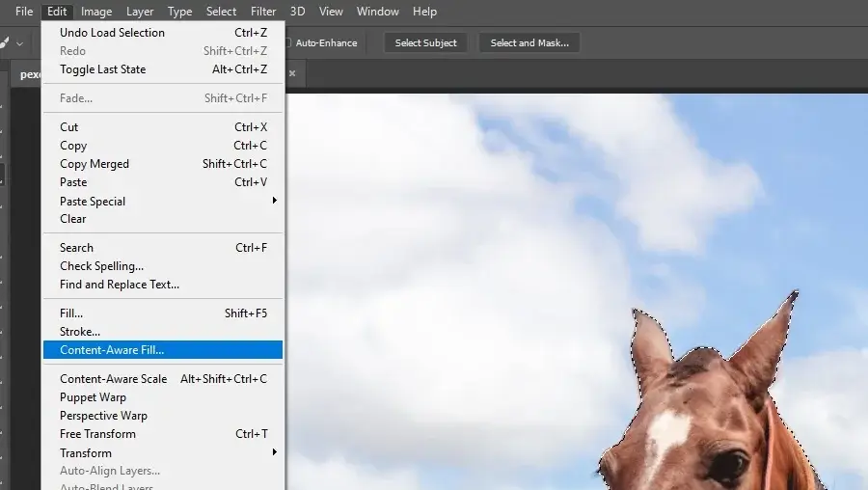Choose Undo Load Selection
The image size is (868, 490).
point(163,33)
